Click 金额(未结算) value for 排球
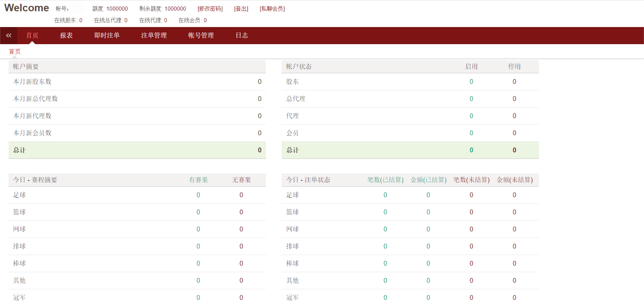 click(514, 246)
